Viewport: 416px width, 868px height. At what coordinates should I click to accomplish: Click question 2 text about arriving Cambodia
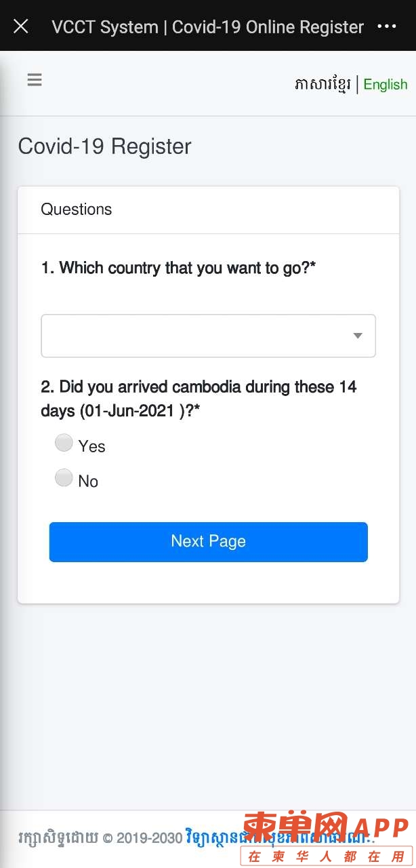(199, 399)
